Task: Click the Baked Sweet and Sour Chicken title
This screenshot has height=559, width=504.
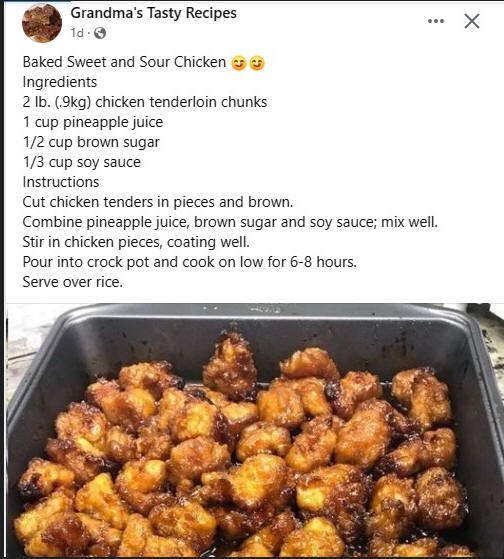Action: point(124,62)
